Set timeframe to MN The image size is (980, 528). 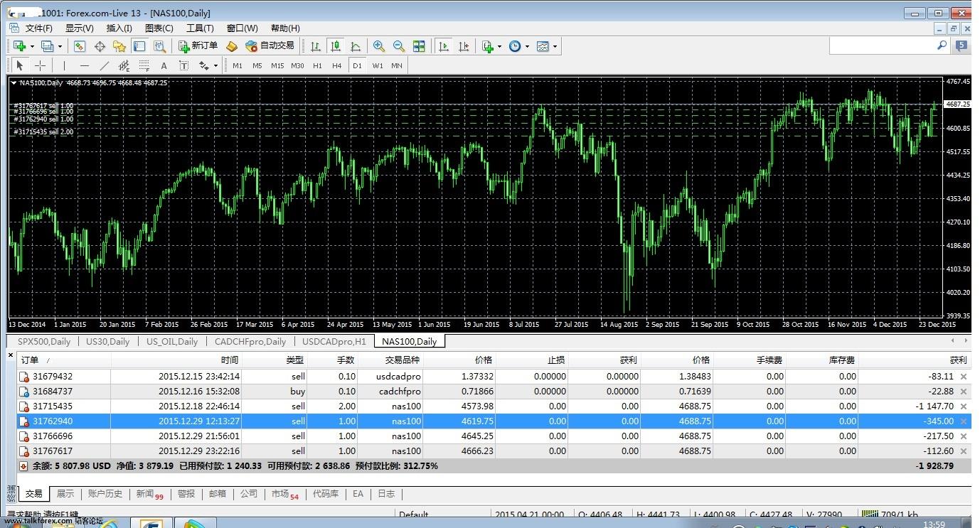397,65
